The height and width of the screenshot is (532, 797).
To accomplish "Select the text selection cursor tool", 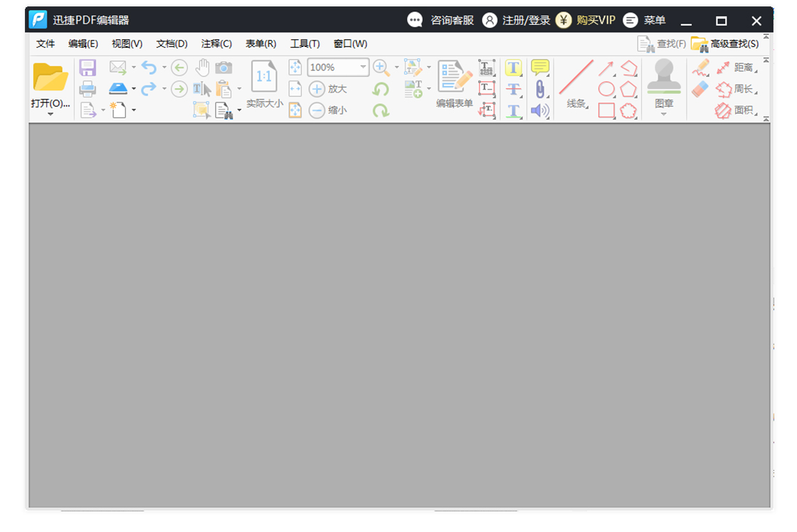I will [x=202, y=89].
